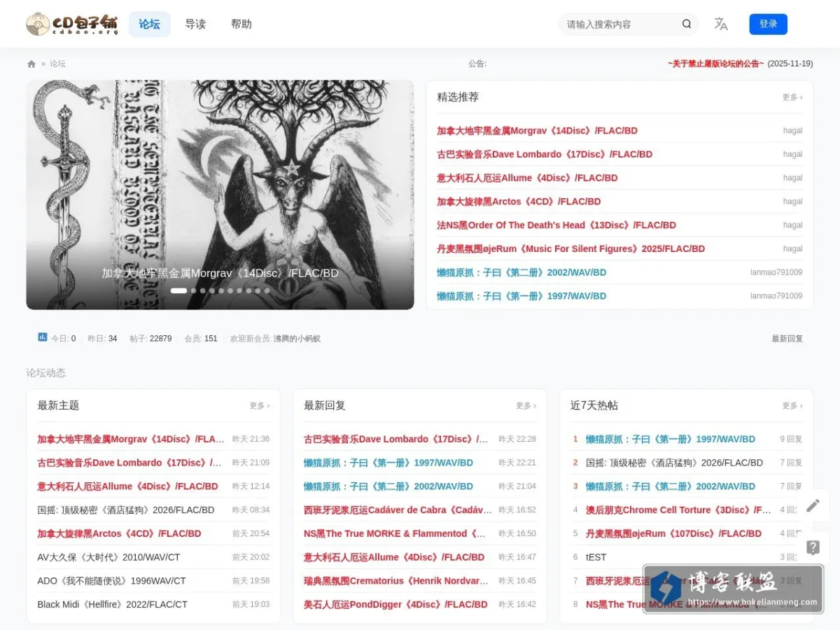Click the Baphomet carousel banner image

220,195
